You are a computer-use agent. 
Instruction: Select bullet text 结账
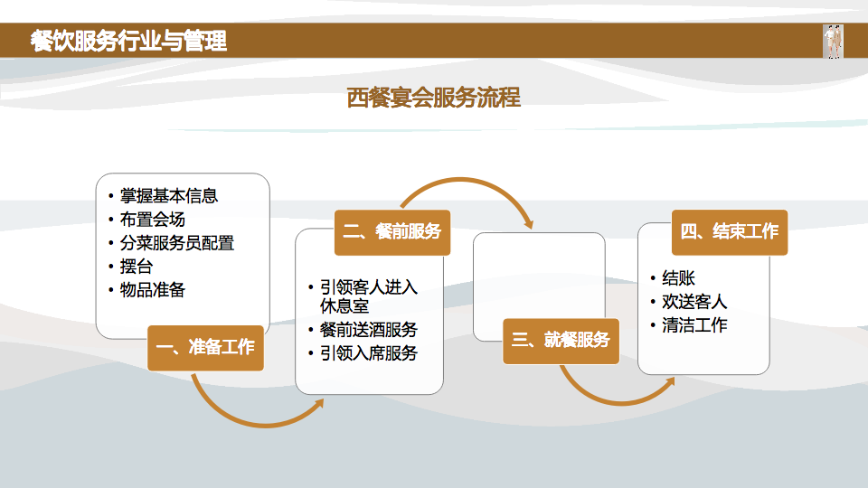pyautogui.click(x=679, y=277)
